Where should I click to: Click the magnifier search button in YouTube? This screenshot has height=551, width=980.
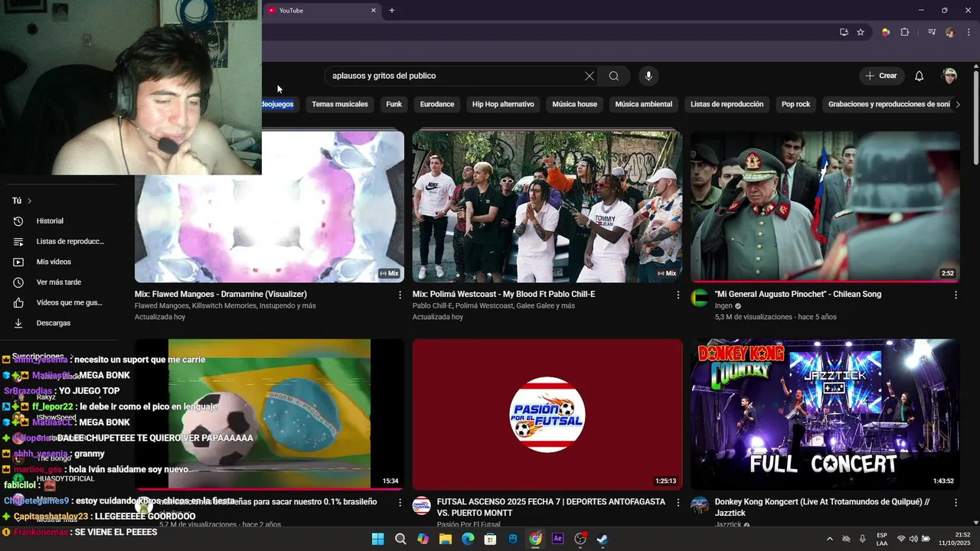click(614, 76)
